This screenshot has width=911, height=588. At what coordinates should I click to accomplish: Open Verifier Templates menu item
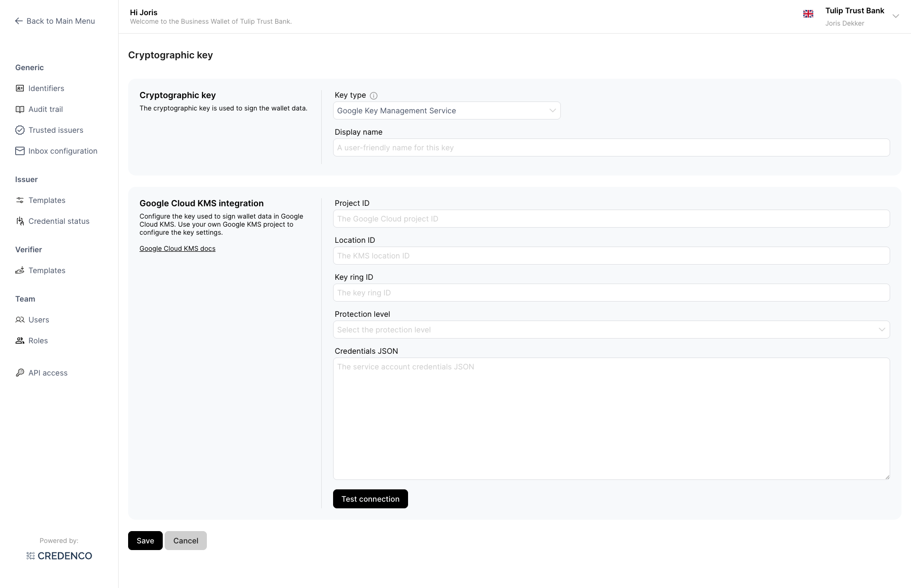[46, 270]
